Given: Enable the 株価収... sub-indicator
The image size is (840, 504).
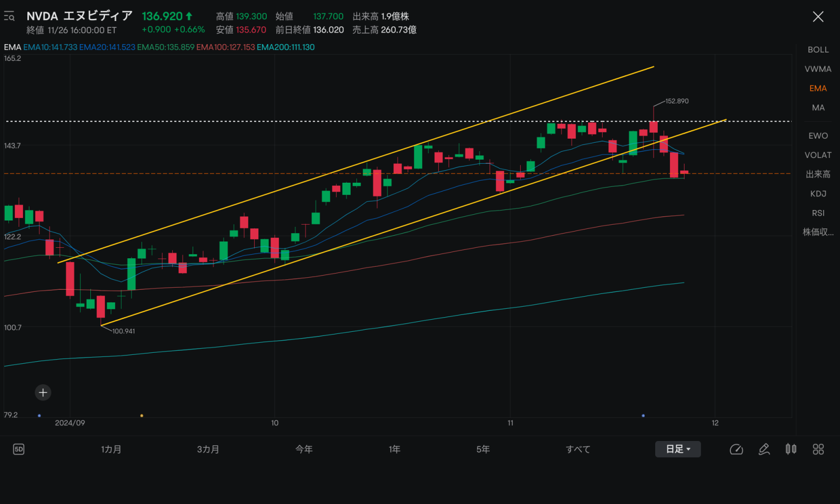Looking at the screenshot, I should [818, 232].
